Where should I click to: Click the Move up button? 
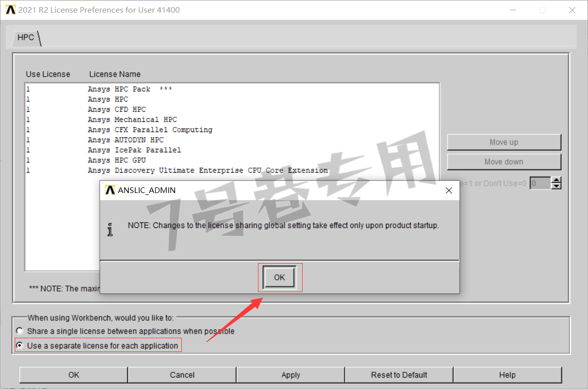coord(504,142)
